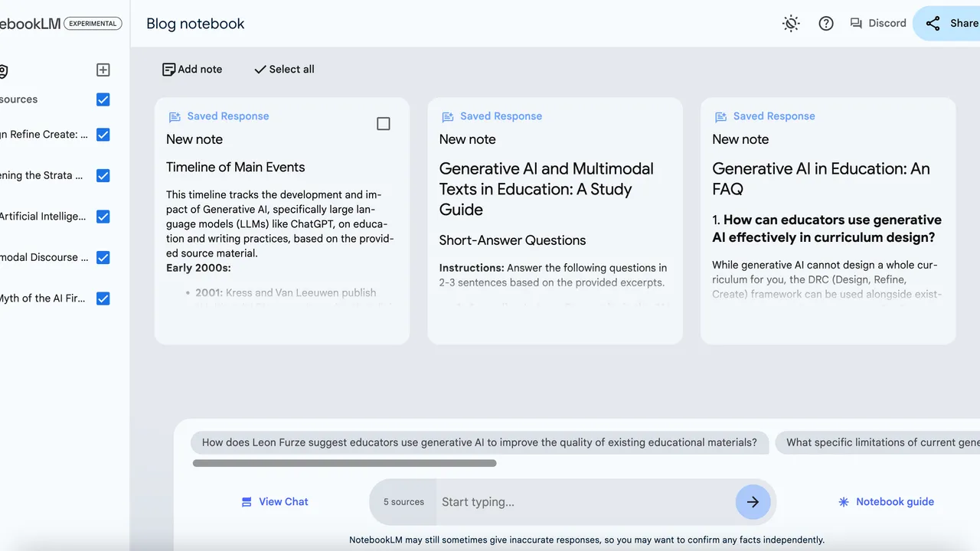The image size is (980, 551).
Task: Open the Myth of the AI source item
Action: [x=43, y=298]
